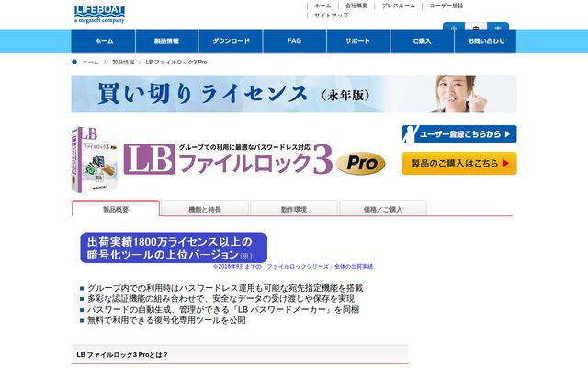The image size is (588, 368).
Task: Open 製品情報 navigation menu
Action: (166, 41)
